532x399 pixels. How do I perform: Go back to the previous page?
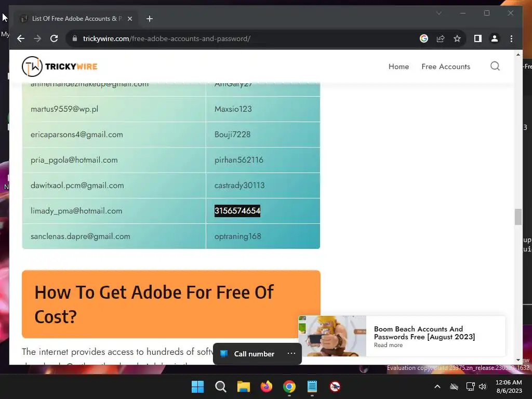click(x=21, y=38)
